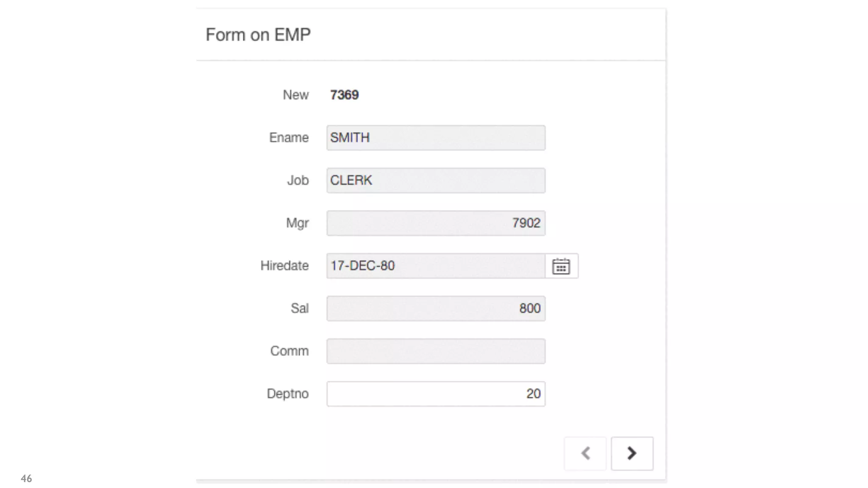The width and height of the screenshot is (868, 488).
Task: Click the Job field containing CLERK
Action: (x=436, y=180)
